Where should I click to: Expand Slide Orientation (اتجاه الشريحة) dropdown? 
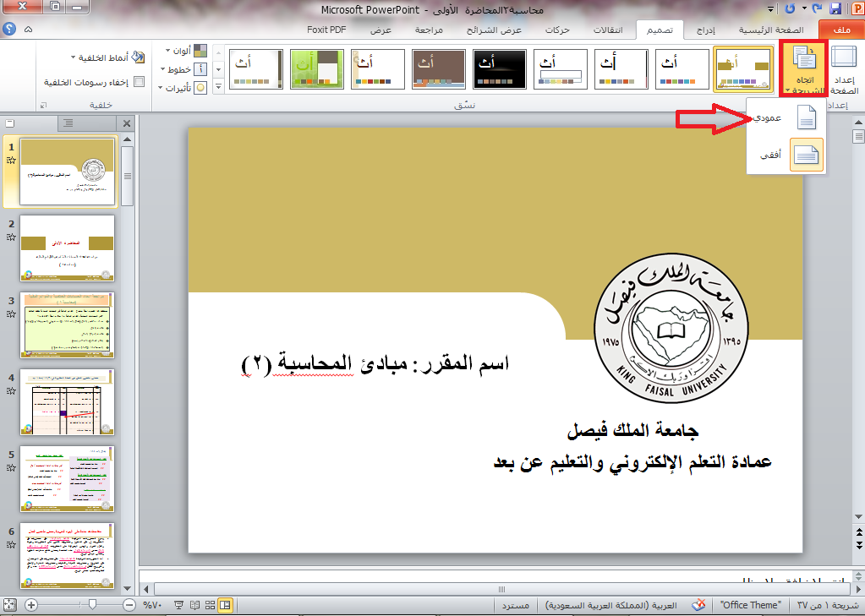tap(804, 69)
